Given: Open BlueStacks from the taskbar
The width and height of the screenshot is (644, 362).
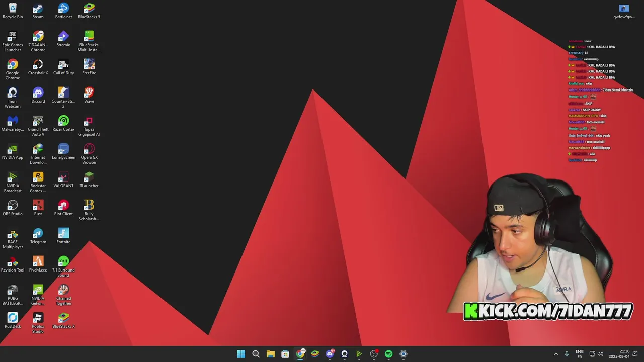Looking at the screenshot, I should pos(315,354).
